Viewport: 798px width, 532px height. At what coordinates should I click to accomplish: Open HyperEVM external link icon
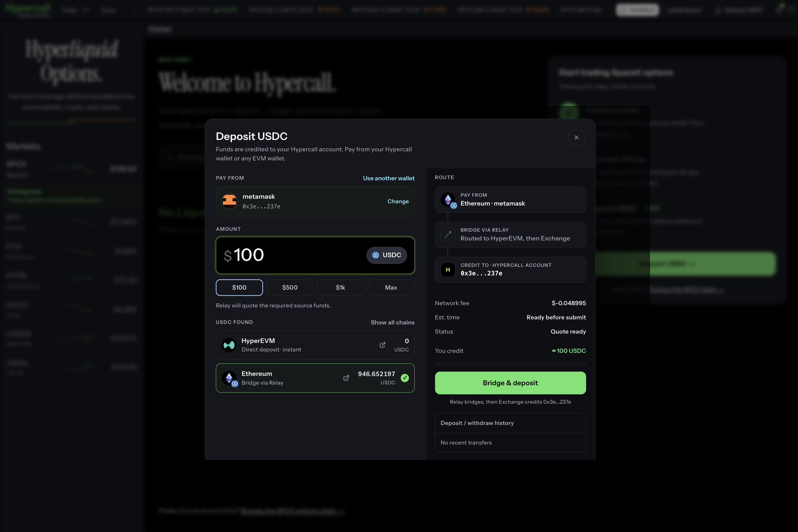(x=383, y=345)
